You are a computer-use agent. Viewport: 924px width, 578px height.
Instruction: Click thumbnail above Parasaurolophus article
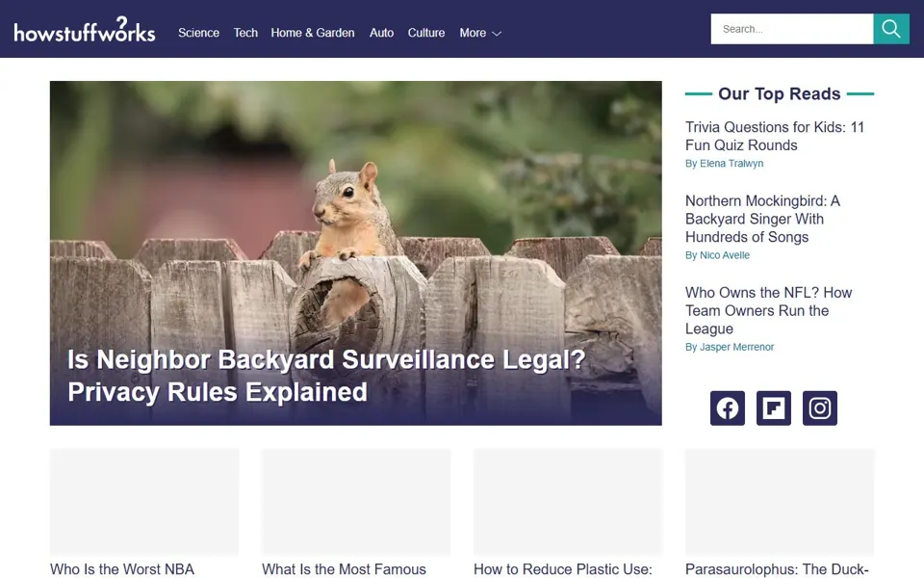point(780,502)
